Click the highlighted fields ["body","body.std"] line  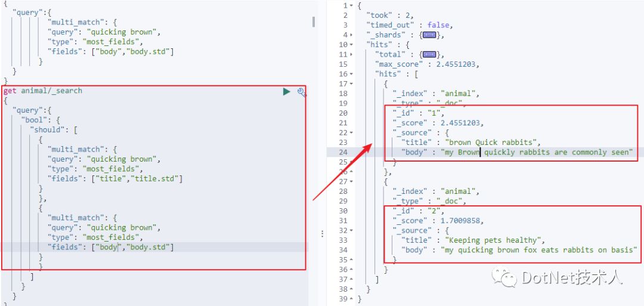point(110,247)
